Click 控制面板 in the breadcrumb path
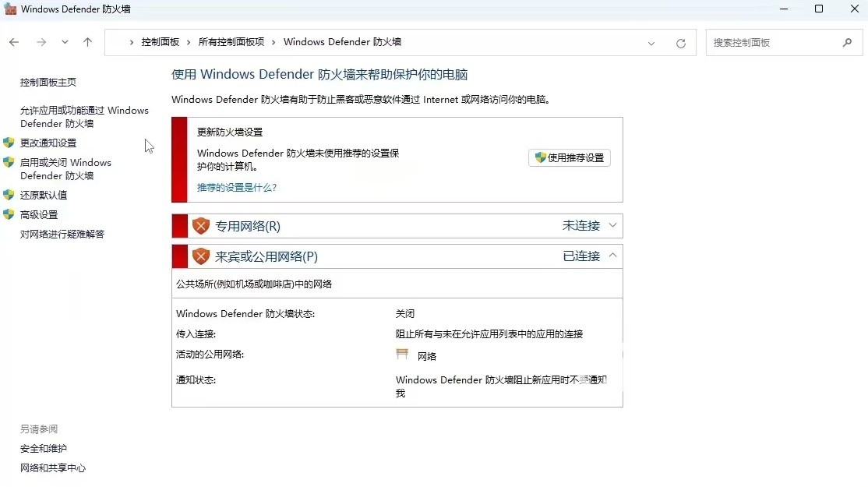 click(x=160, y=42)
